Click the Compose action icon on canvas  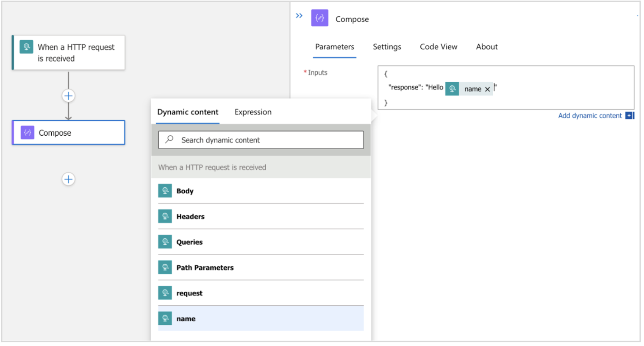click(x=28, y=133)
